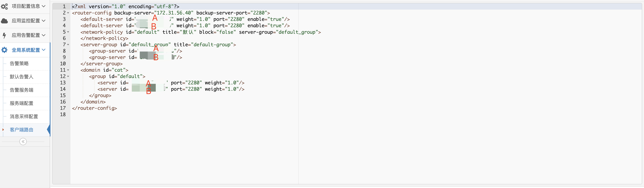Fold the network-policy block at line 5
This screenshot has width=644, height=188.
(x=68, y=32)
